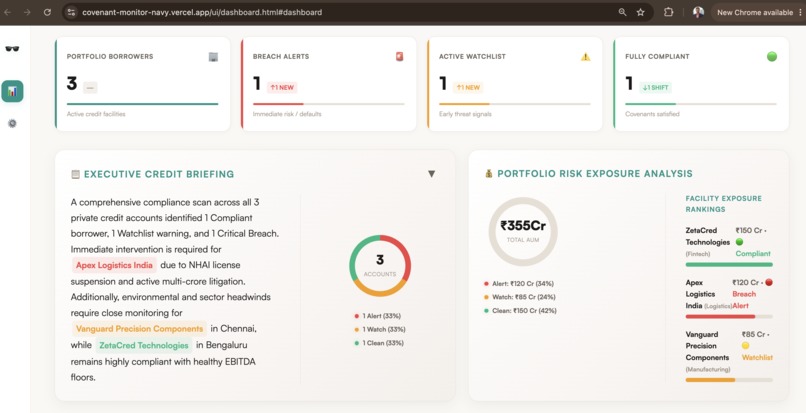Collapse the Executive Credit Briefing panel arrow
The image size is (806, 413).
[x=431, y=174]
